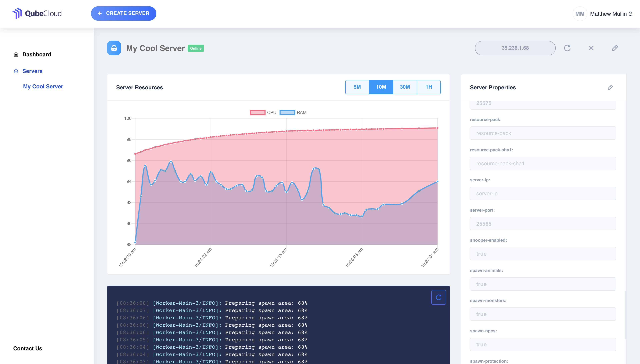This screenshot has height=364, width=640.
Task: Click the X icon in server header
Action: click(x=591, y=48)
